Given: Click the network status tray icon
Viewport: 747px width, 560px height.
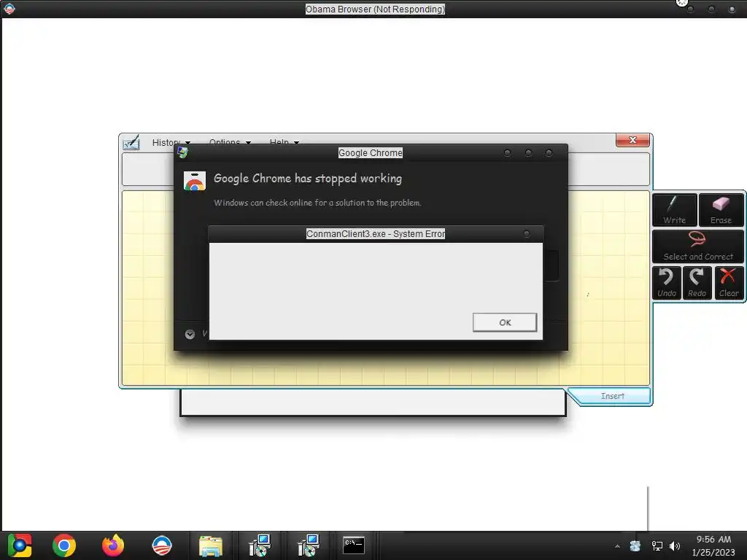Looking at the screenshot, I should point(657,546).
